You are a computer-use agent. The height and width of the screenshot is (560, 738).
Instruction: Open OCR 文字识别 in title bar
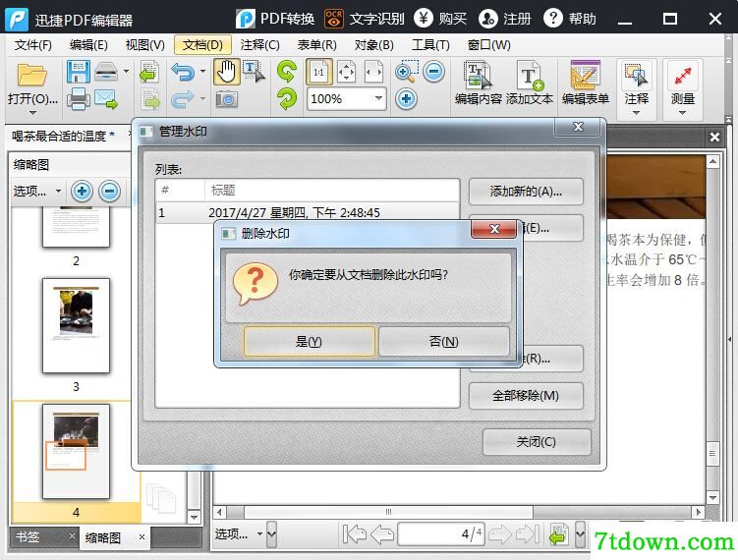click(365, 19)
